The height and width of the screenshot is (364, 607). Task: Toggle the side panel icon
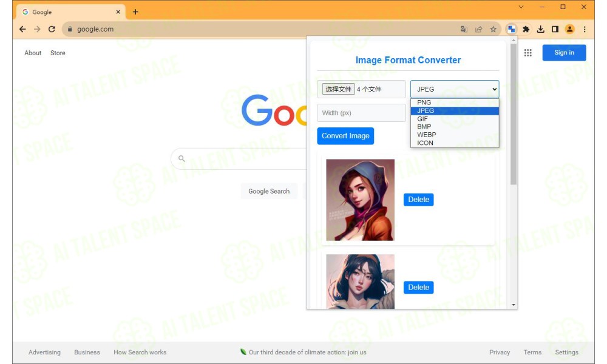pyautogui.click(x=555, y=29)
